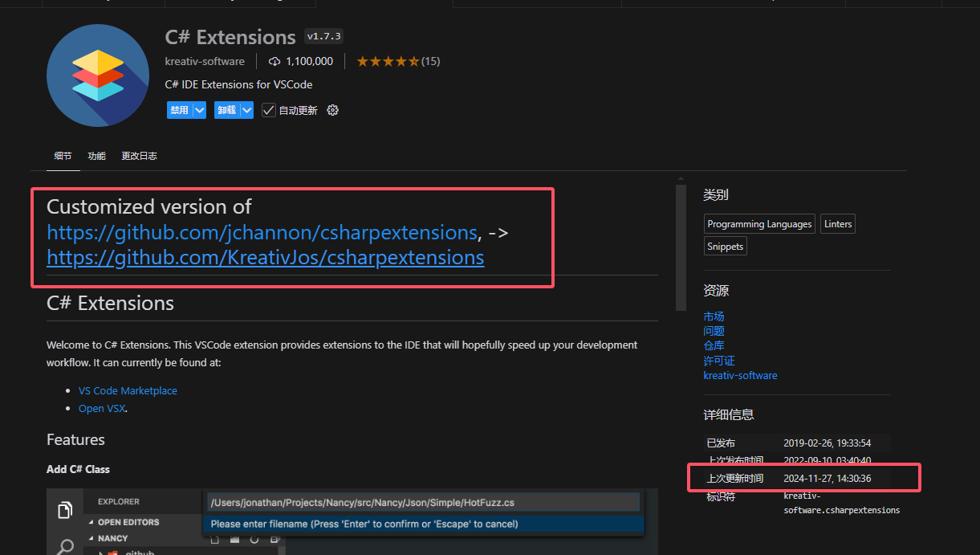
Task: Toggle the 自动更新 checkbox
Action: click(x=269, y=110)
